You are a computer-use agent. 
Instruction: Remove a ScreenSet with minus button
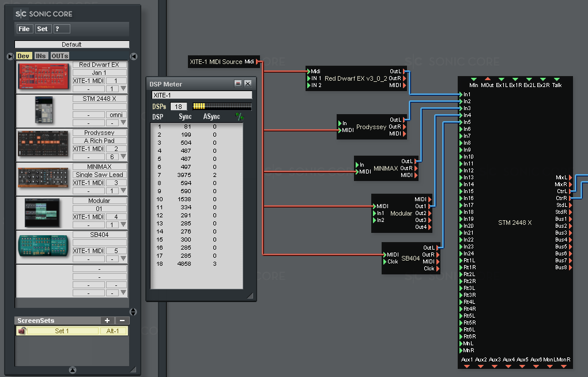pos(122,321)
